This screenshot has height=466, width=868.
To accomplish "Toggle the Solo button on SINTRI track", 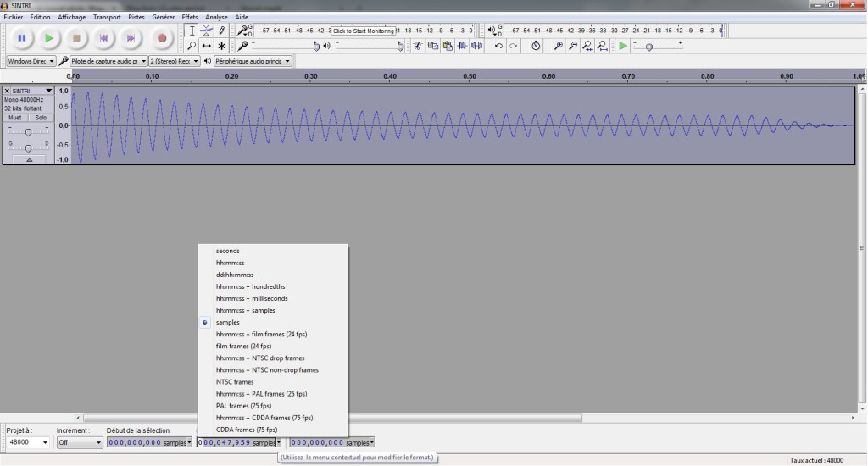I will coord(41,118).
